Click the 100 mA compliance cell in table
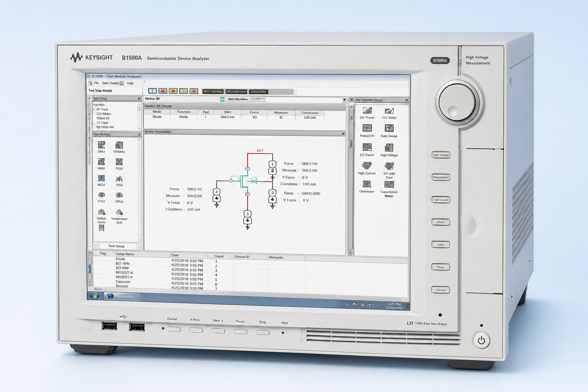Image resolution: width=588 pixels, height=392 pixels. click(x=310, y=118)
